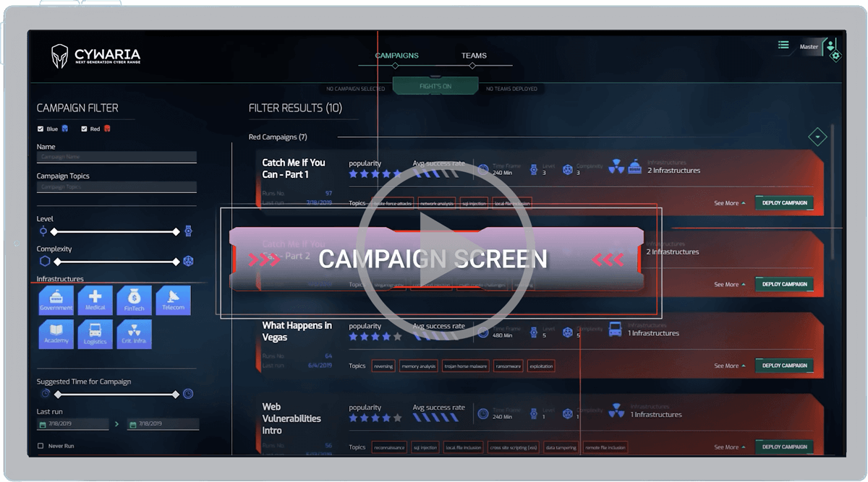
Task: Click the remote file inclusion topic tag
Action: point(605,447)
